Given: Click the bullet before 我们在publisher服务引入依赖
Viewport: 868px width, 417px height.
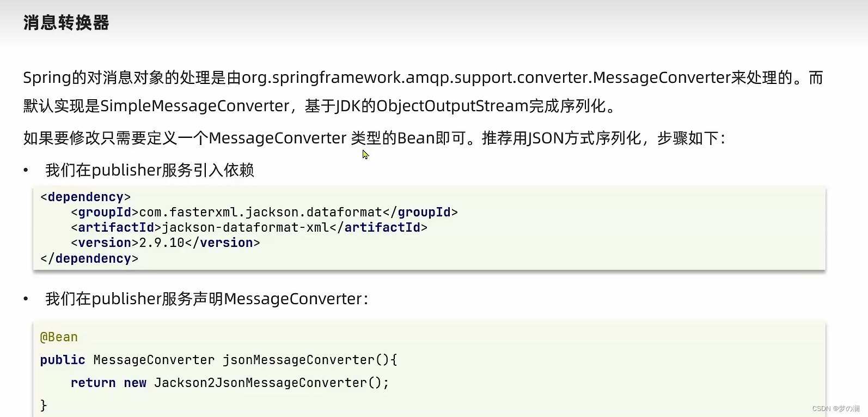Looking at the screenshot, I should [26, 171].
